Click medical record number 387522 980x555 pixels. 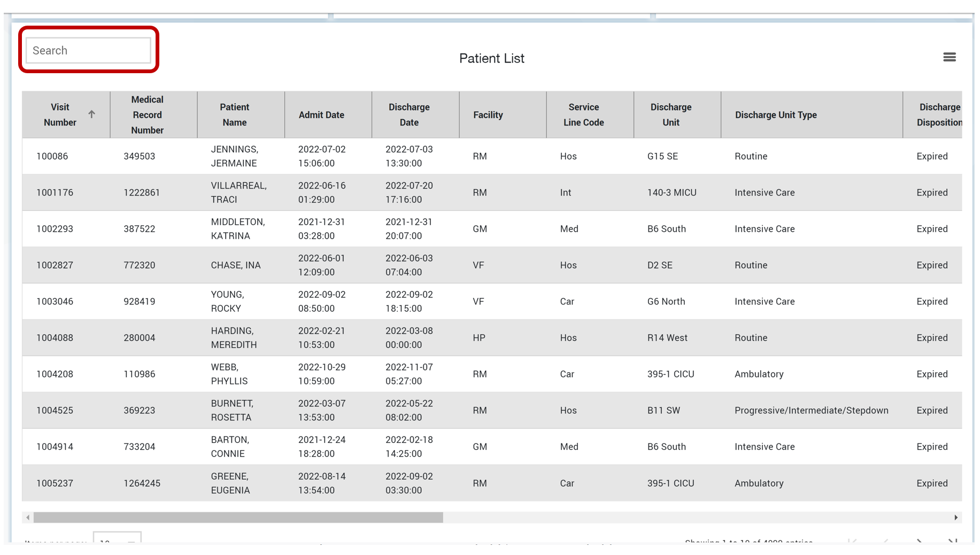(140, 229)
